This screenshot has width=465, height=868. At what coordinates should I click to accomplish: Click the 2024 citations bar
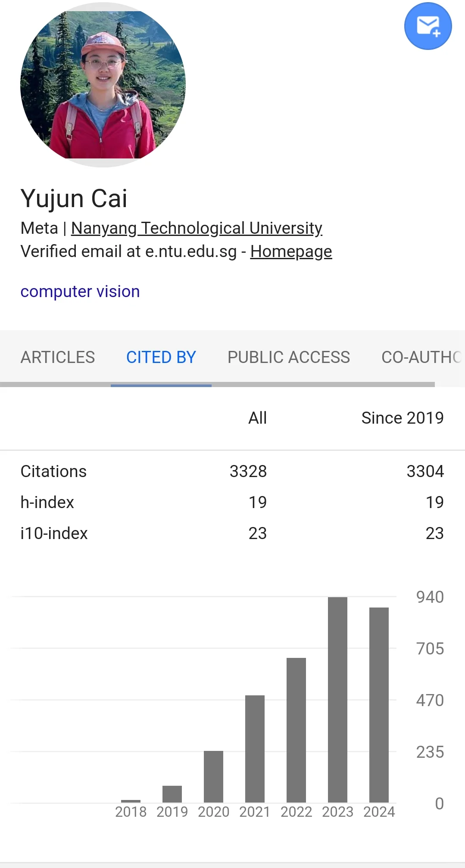[x=379, y=705]
